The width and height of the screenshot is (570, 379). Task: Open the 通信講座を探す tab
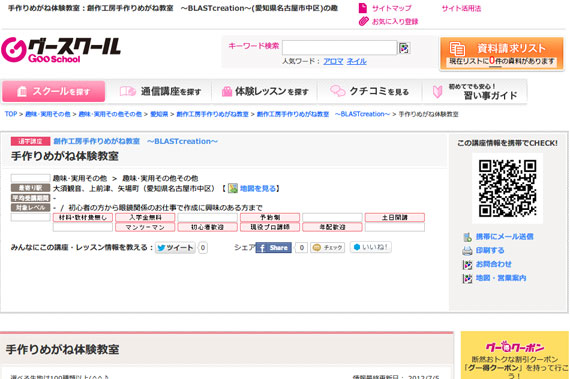160,92
